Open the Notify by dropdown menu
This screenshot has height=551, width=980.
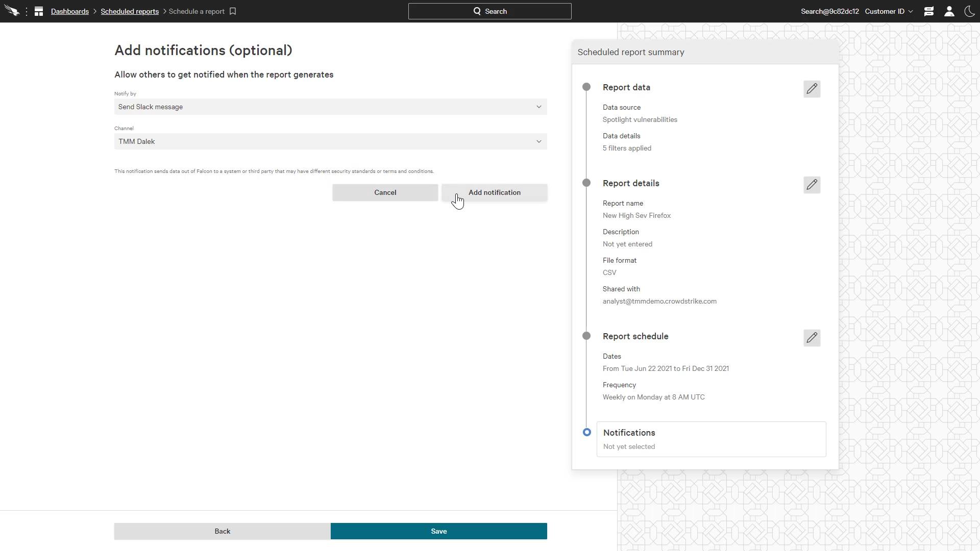(330, 106)
